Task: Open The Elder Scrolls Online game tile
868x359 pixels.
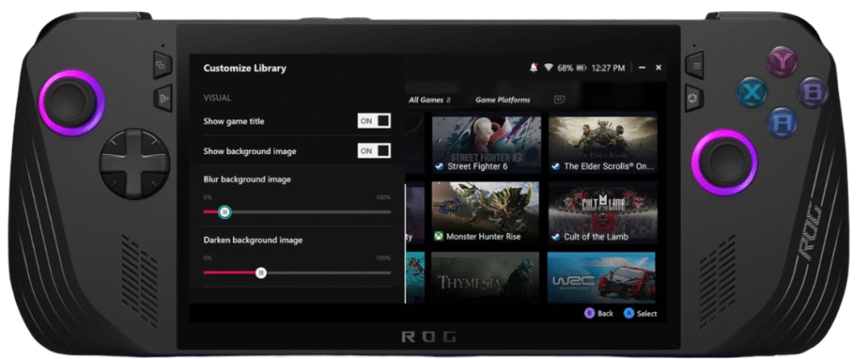Action: 603,143
